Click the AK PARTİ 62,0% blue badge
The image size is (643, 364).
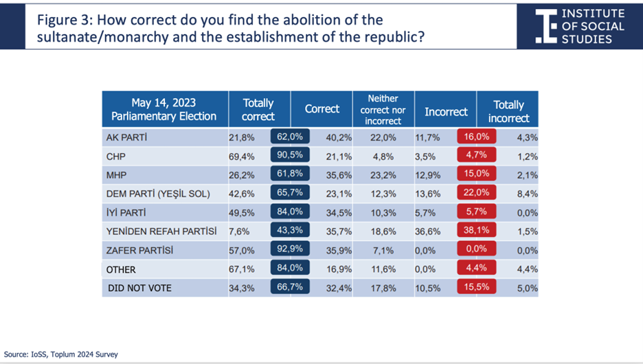point(290,137)
